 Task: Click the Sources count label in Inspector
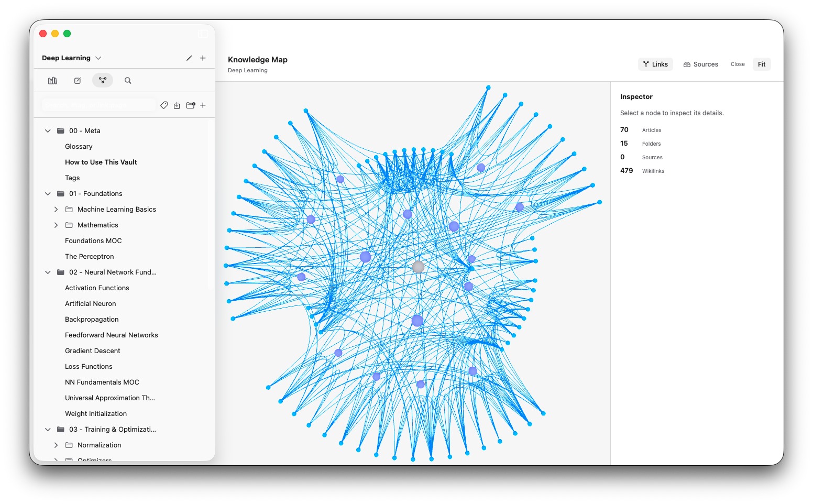652,157
